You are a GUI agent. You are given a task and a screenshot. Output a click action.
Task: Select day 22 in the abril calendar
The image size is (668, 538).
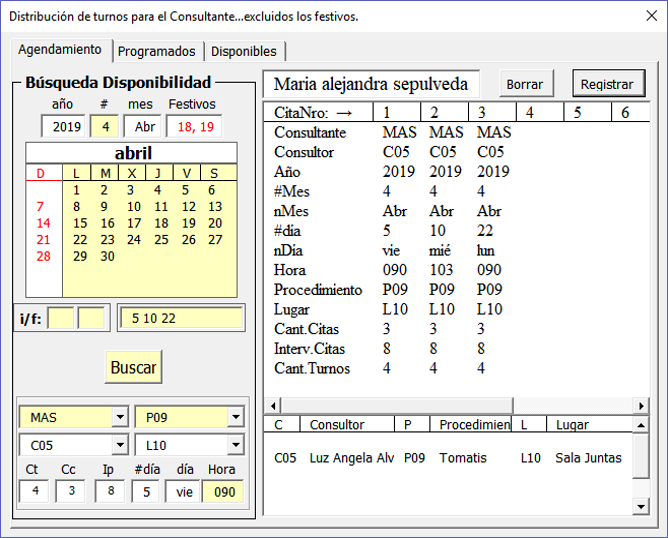[x=80, y=240]
